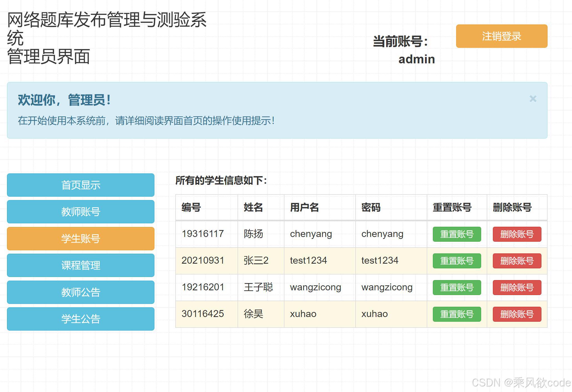Dismiss the welcome alert message
Image resolution: width=572 pixels, height=392 pixels.
click(533, 99)
